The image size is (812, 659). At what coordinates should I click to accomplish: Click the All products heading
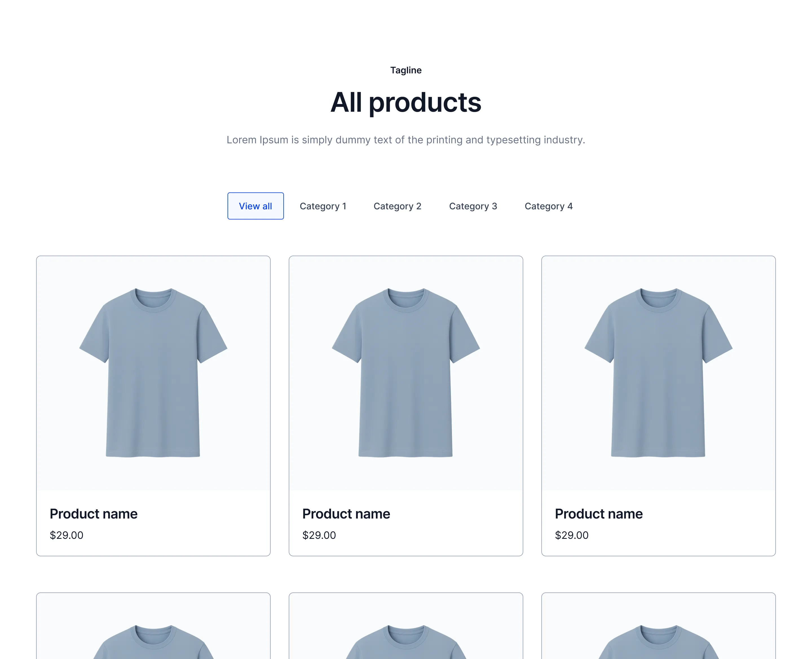pyautogui.click(x=406, y=102)
